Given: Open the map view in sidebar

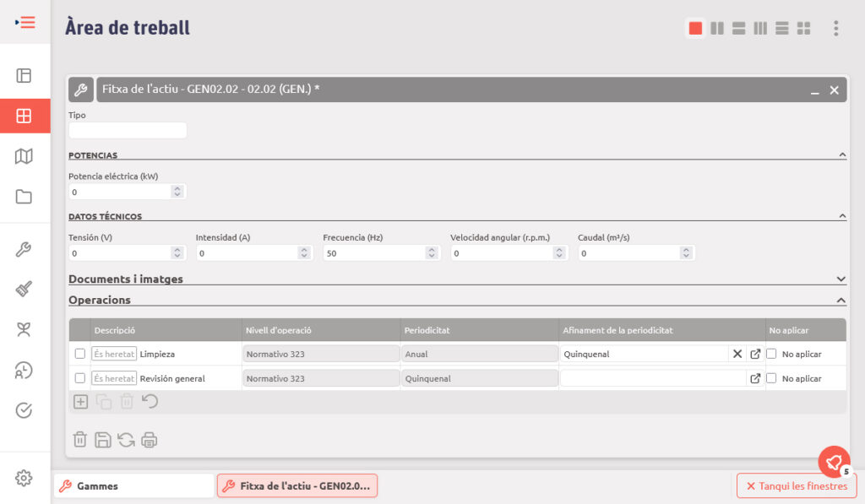Looking at the screenshot, I should point(24,156).
